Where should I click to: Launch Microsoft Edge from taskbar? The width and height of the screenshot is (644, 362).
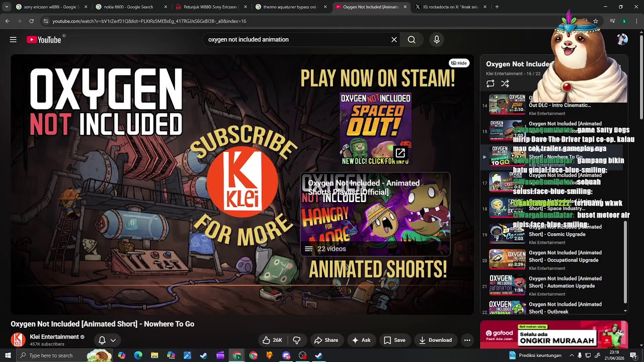pos(138,355)
